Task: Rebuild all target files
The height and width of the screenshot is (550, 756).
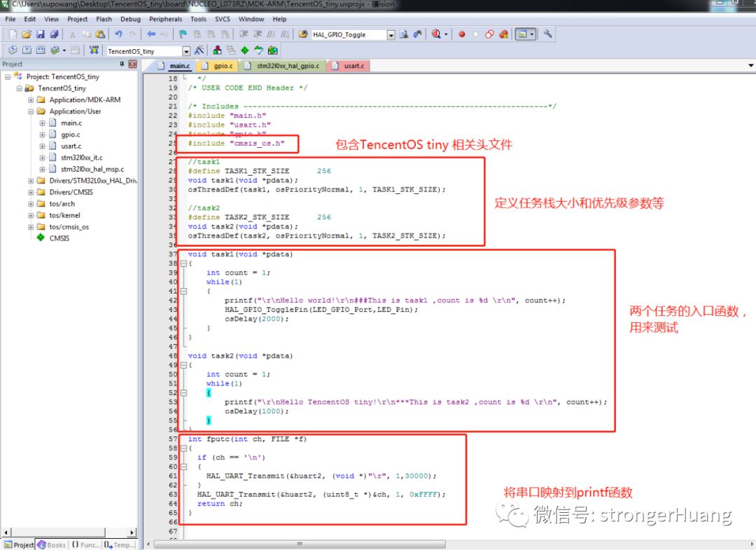Action: tap(41, 50)
